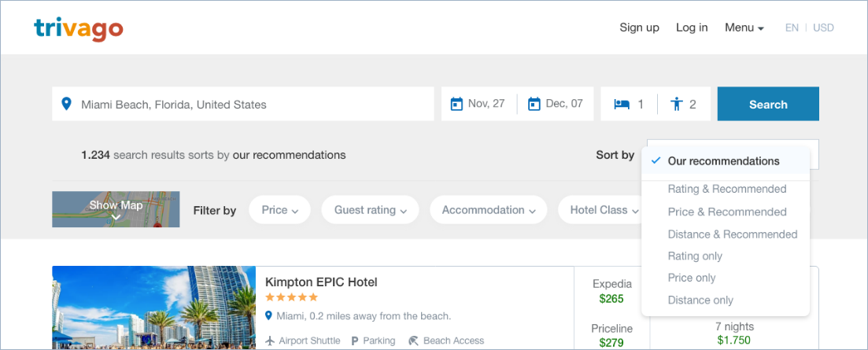Click the guests person icon

(676, 104)
